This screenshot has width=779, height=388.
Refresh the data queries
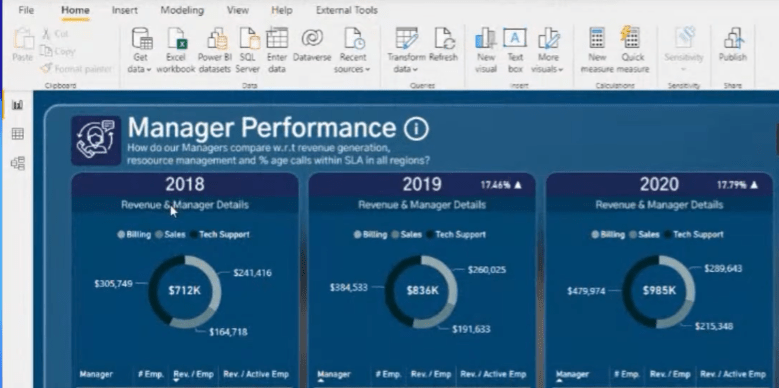point(443,46)
